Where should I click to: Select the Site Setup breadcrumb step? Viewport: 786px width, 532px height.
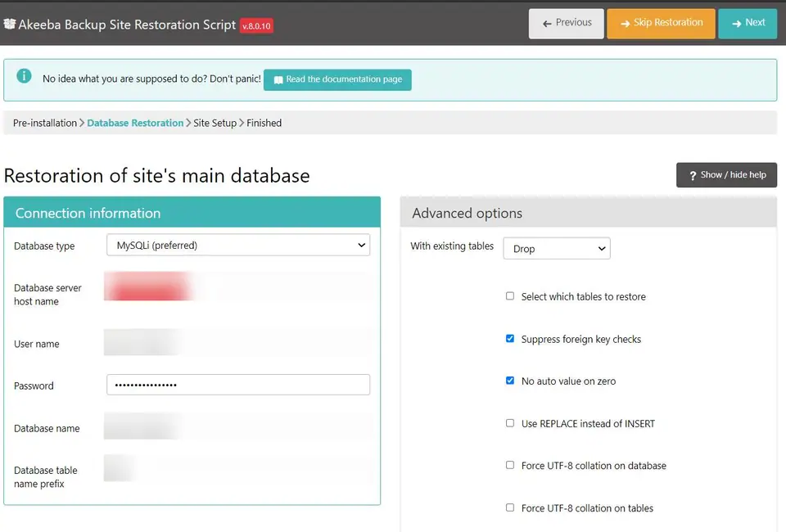(215, 123)
